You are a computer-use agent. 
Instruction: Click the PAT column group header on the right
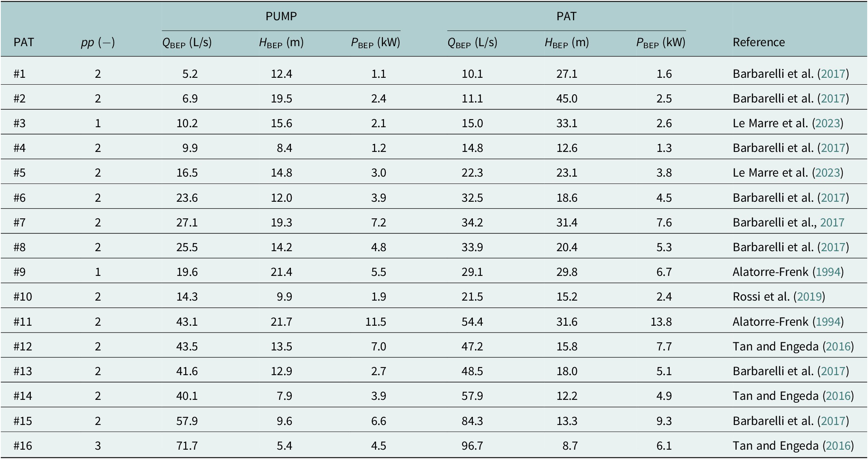pyautogui.click(x=566, y=16)
